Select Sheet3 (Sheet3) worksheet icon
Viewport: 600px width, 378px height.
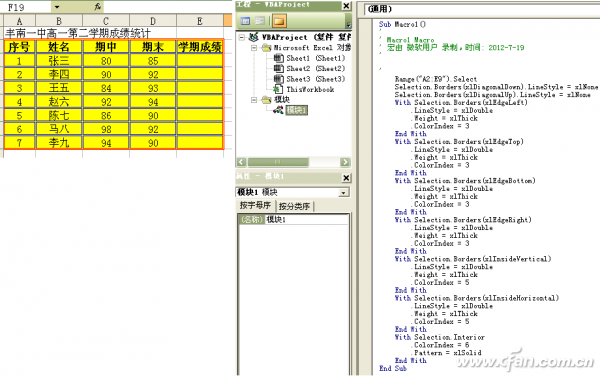[x=279, y=79]
